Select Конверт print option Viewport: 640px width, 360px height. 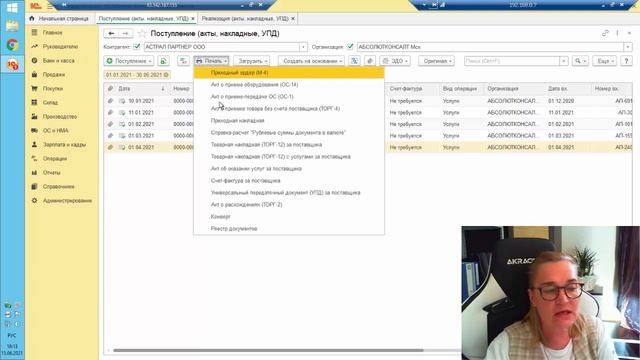point(289,217)
